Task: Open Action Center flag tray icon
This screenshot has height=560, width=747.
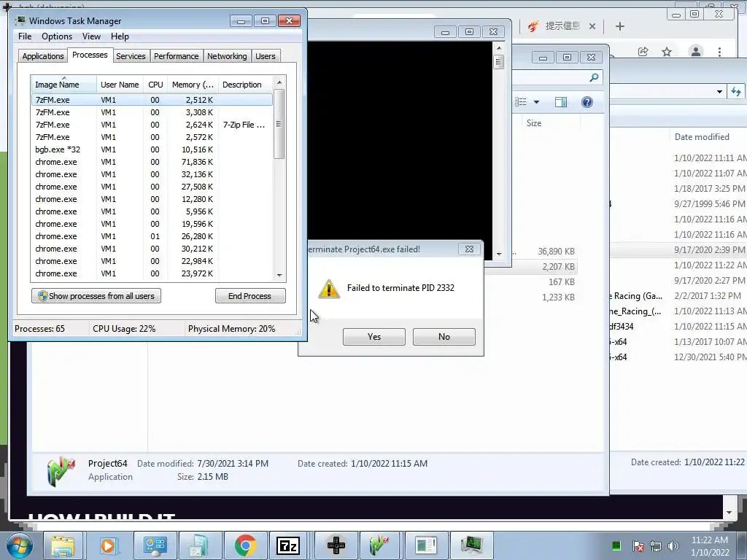Action: 638,546
